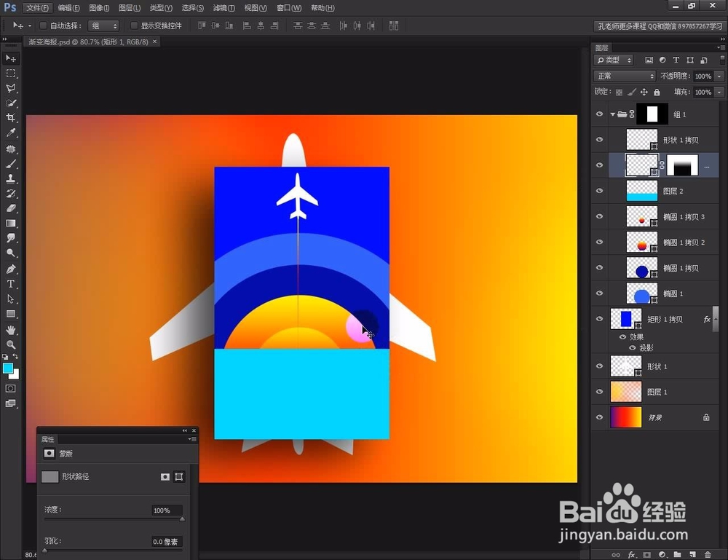Open the blending mode dropdown showing 正常
The width and height of the screenshot is (728, 560).
click(624, 75)
